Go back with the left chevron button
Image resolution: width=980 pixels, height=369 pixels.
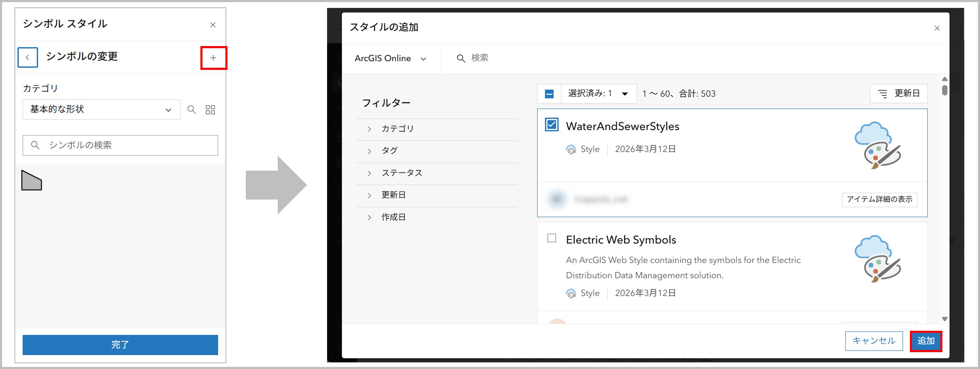(27, 58)
